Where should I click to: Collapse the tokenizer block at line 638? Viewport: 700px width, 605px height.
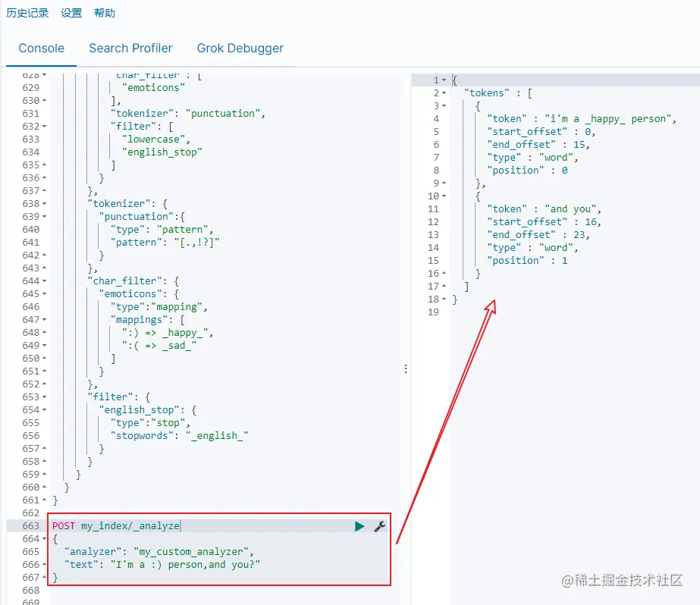click(x=45, y=204)
